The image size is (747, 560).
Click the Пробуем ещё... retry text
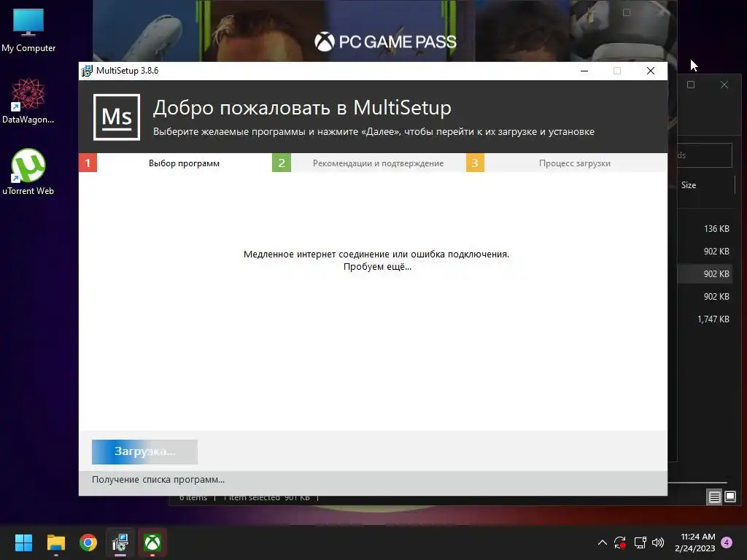pos(377,267)
